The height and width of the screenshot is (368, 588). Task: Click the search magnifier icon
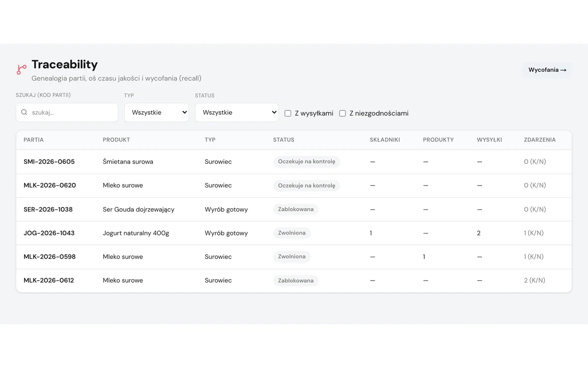24,112
